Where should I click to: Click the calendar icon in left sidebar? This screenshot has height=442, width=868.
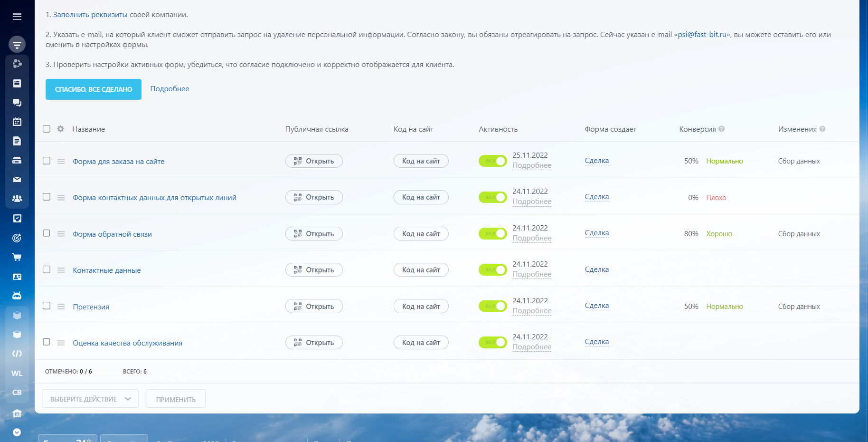17,122
